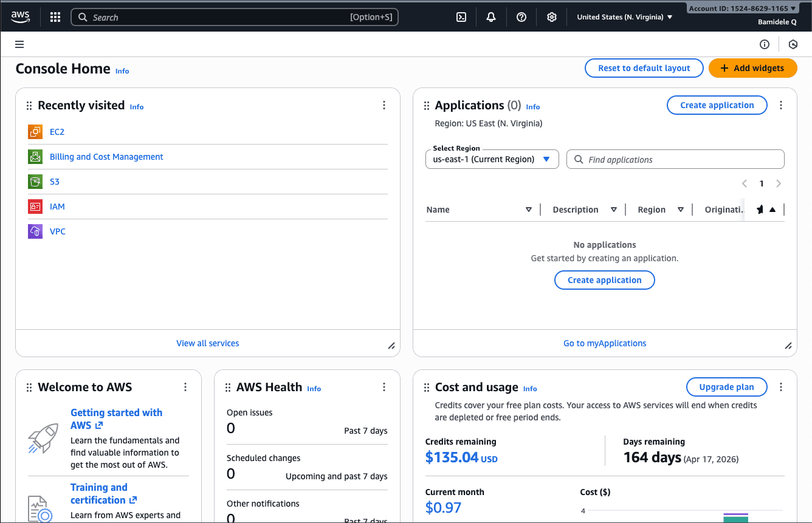Open the Go to myApplications link
Screen dimensions: 812x523
pos(604,343)
